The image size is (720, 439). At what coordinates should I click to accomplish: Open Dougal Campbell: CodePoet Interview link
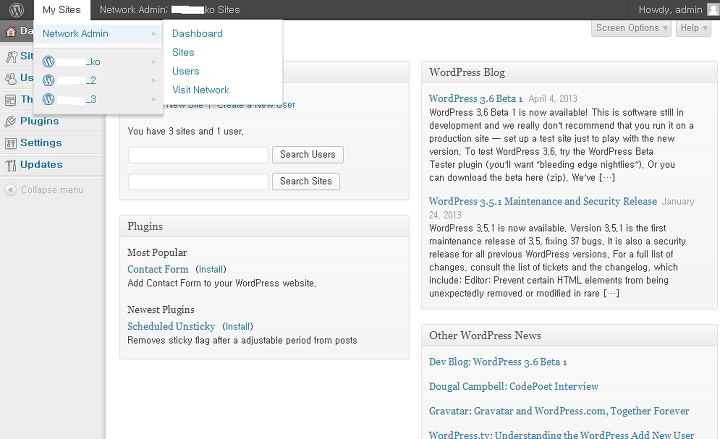513,386
